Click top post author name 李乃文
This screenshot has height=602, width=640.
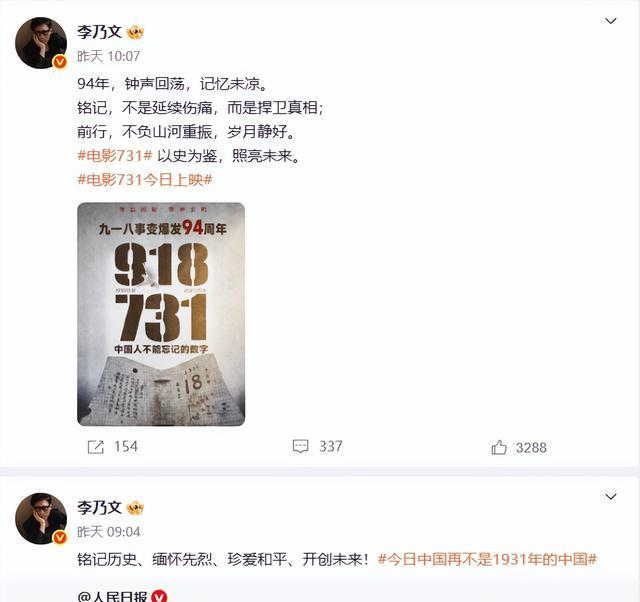[x=100, y=32]
